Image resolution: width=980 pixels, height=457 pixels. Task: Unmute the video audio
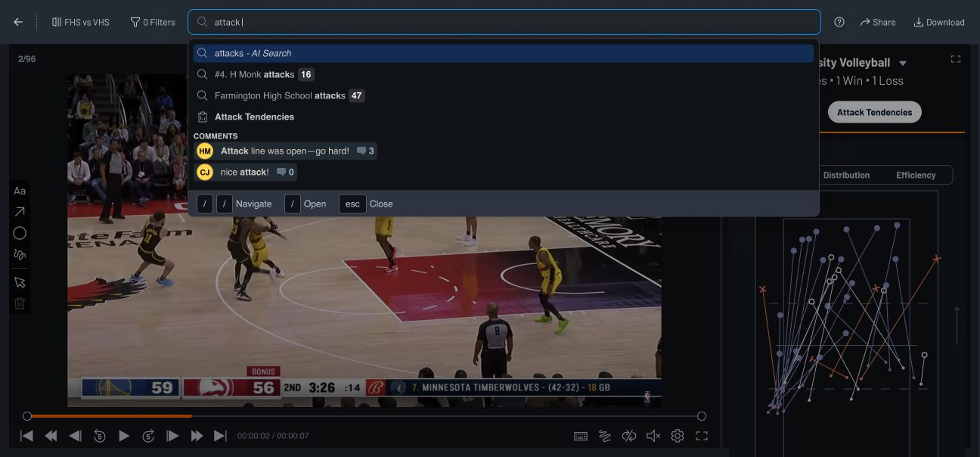tap(653, 436)
